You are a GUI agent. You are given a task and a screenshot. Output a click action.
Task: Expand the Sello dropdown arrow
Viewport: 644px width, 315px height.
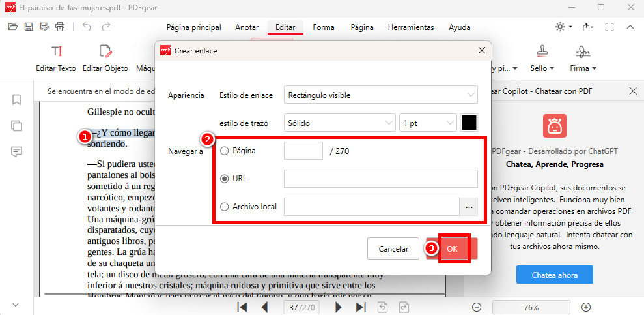point(552,68)
